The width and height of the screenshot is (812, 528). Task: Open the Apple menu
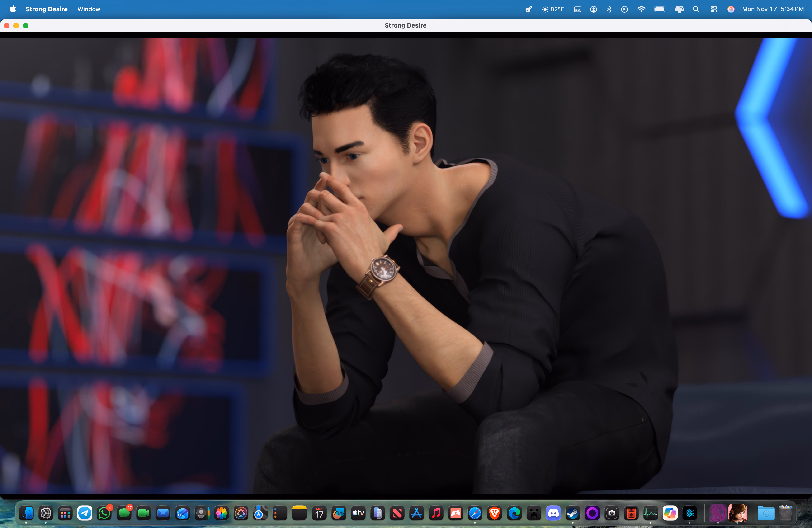point(13,9)
